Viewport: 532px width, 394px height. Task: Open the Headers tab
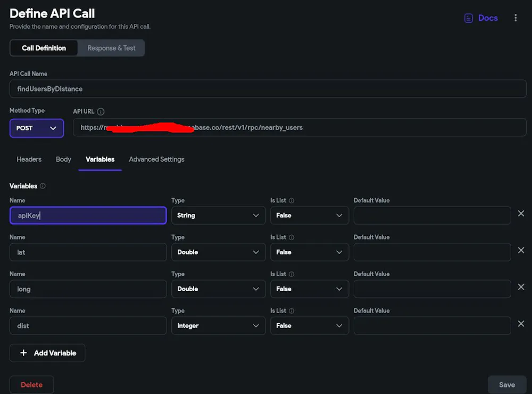click(x=29, y=159)
